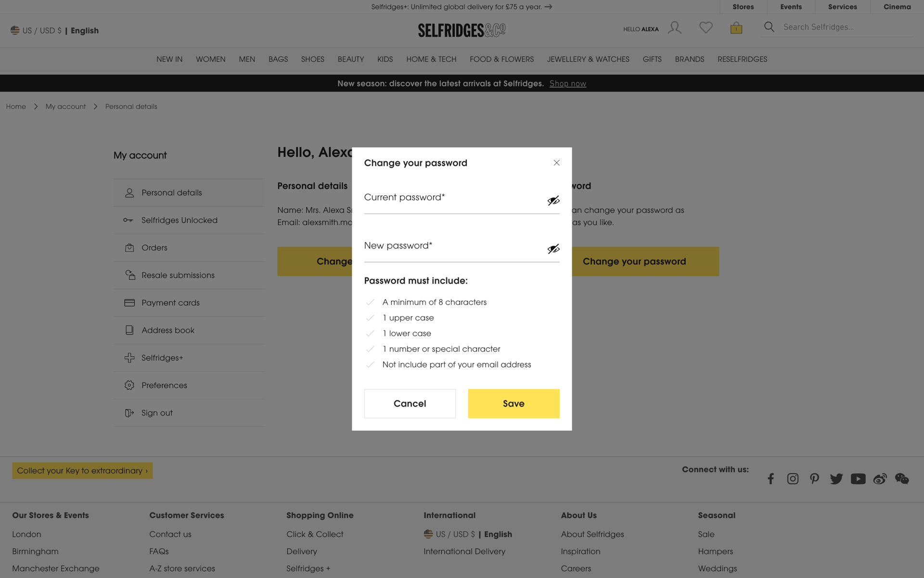Open the MEN menu
Image resolution: width=924 pixels, height=578 pixels.
pos(247,59)
